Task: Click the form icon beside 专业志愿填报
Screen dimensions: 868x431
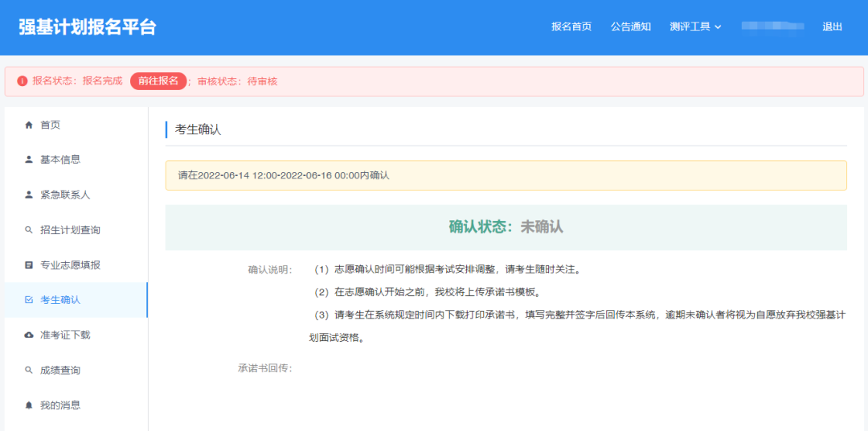Action: coord(29,265)
